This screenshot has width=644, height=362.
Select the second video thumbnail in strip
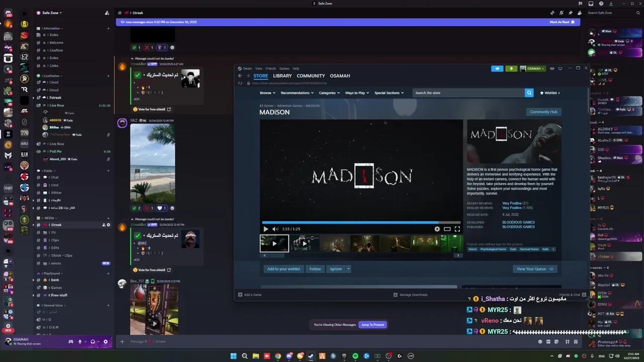tap(304, 243)
